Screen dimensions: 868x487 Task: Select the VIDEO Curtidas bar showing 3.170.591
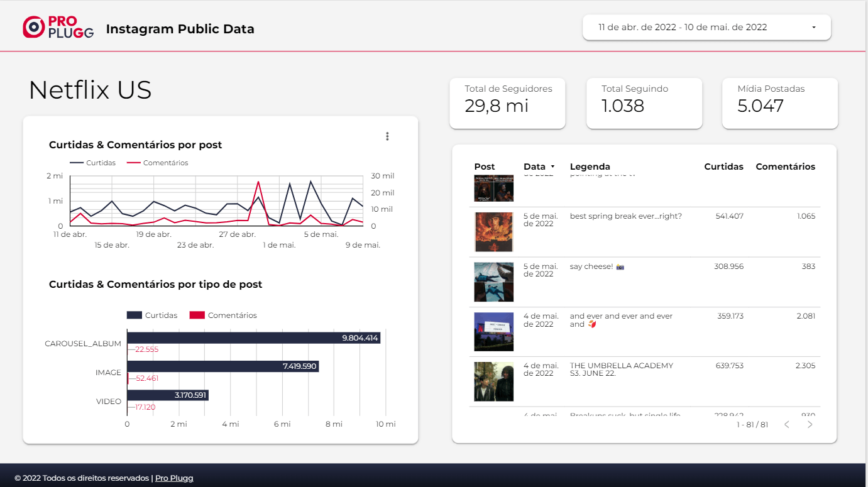168,395
